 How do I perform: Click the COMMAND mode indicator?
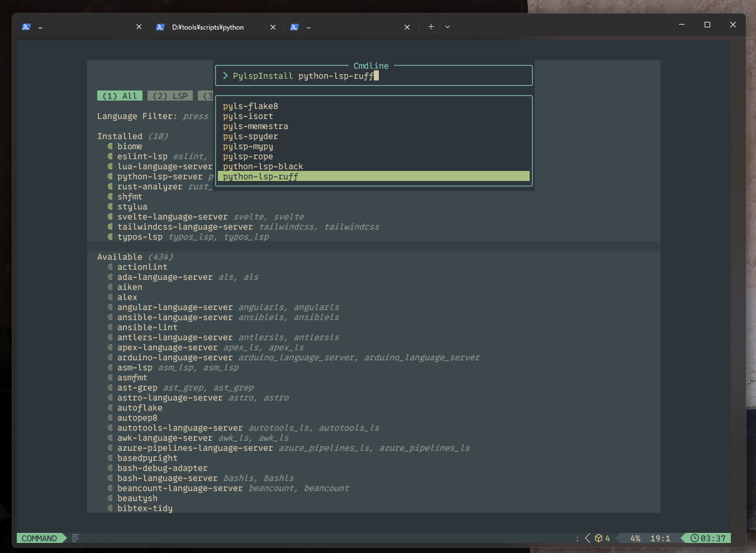click(x=38, y=538)
